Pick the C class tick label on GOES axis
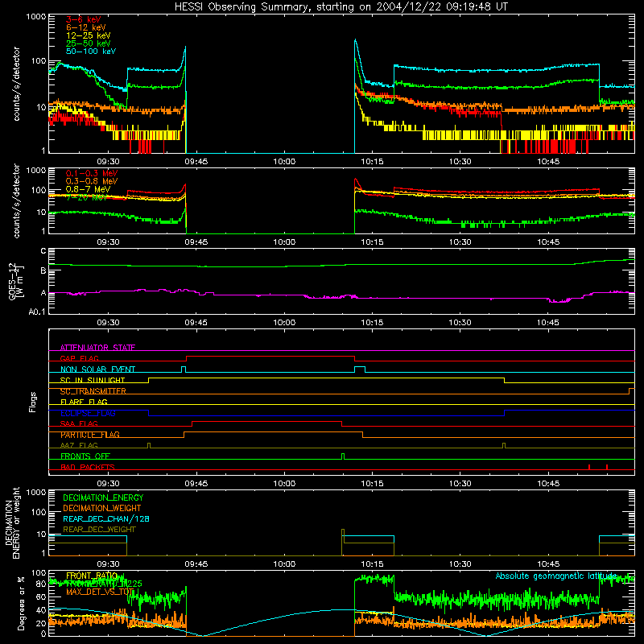Screen dimensions: 644x644 pos(43,251)
